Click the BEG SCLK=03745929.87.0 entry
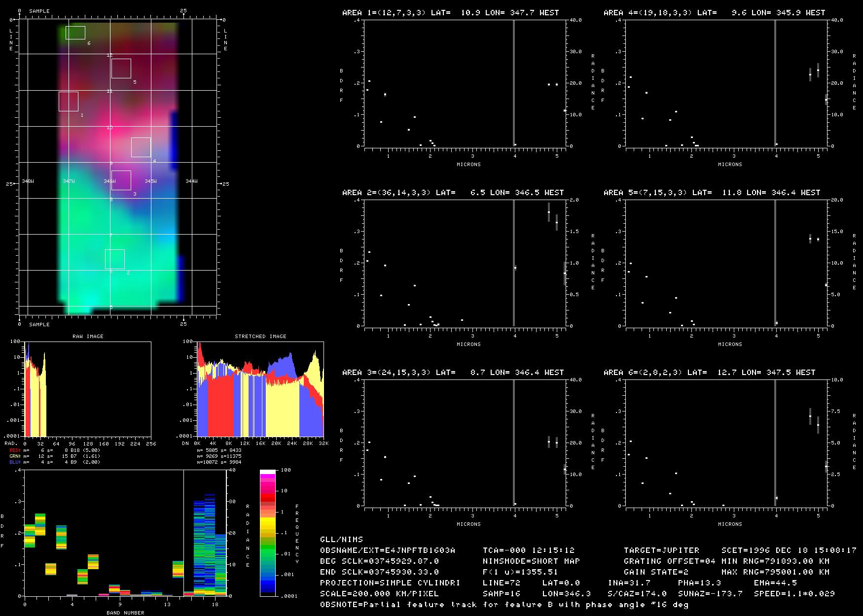 [380, 561]
